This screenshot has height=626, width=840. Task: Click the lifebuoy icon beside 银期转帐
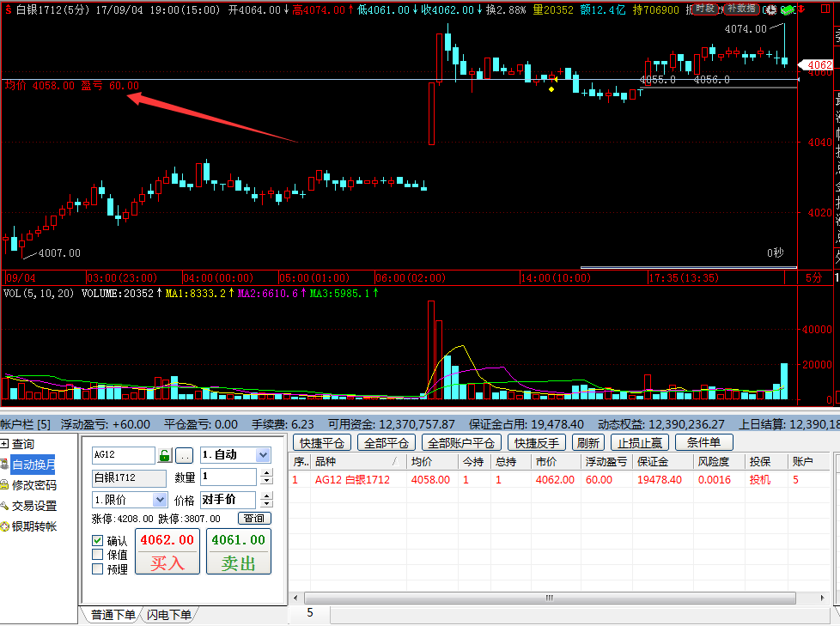[x=4, y=526]
